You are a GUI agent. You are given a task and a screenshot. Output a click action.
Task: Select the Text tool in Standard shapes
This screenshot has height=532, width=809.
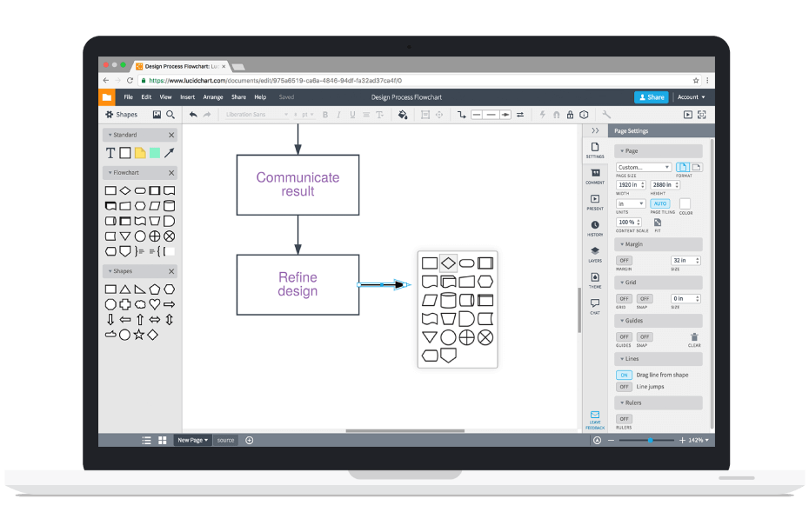click(110, 153)
